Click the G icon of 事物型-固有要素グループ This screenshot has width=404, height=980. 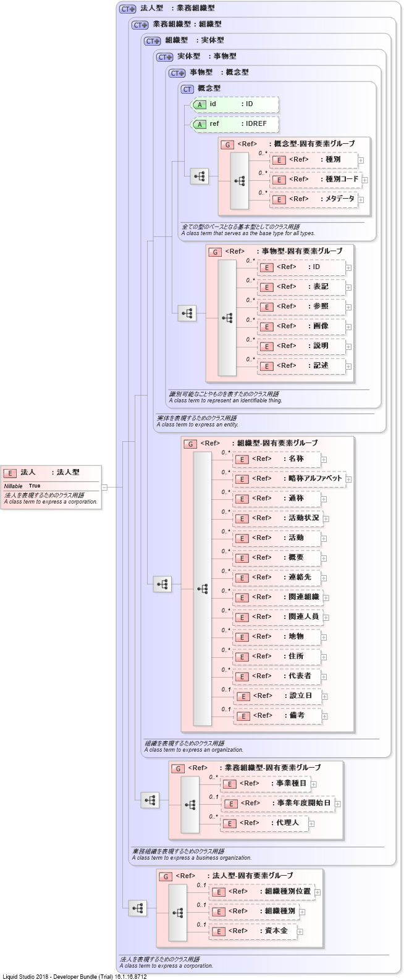click(x=215, y=252)
